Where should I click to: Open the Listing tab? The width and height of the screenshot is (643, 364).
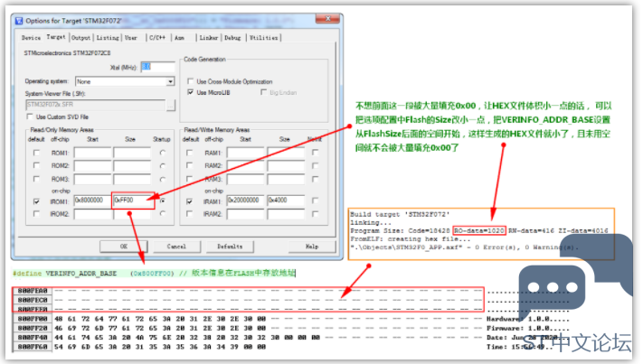coord(108,38)
